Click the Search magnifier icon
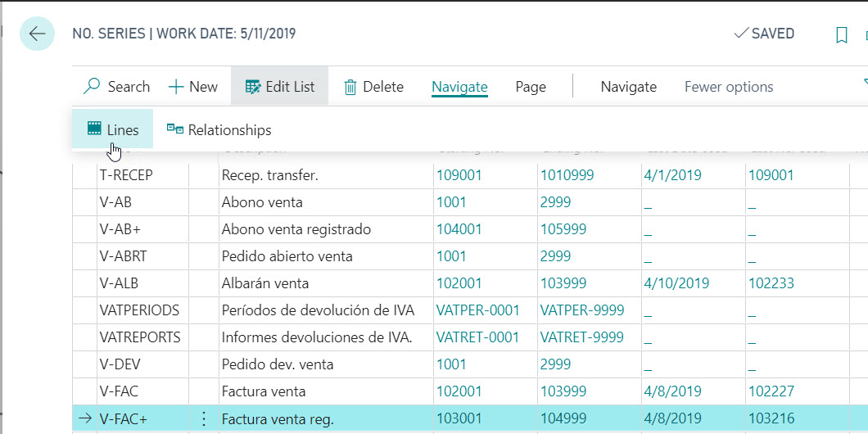The width and height of the screenshot is (868, 434). [x=93, y=87]
